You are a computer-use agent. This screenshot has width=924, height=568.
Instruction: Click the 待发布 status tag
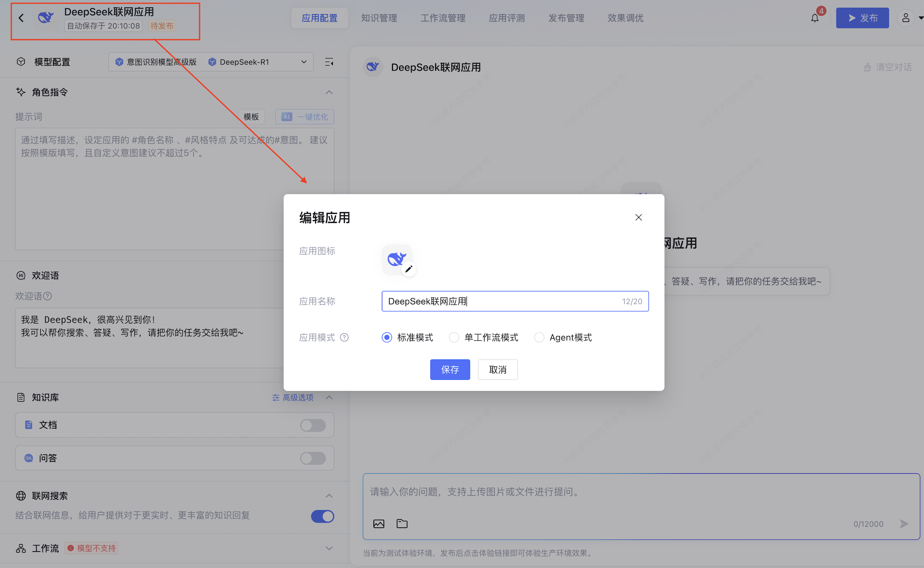162,26
